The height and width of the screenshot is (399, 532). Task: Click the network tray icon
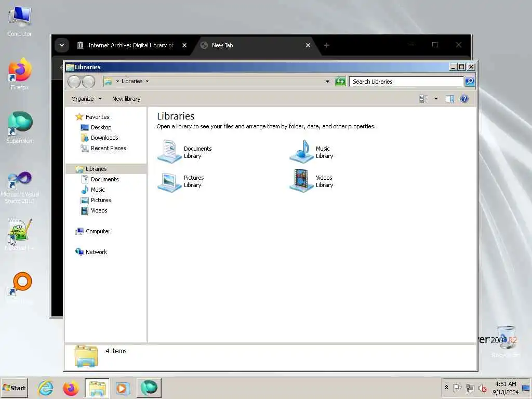coord(470,388)
